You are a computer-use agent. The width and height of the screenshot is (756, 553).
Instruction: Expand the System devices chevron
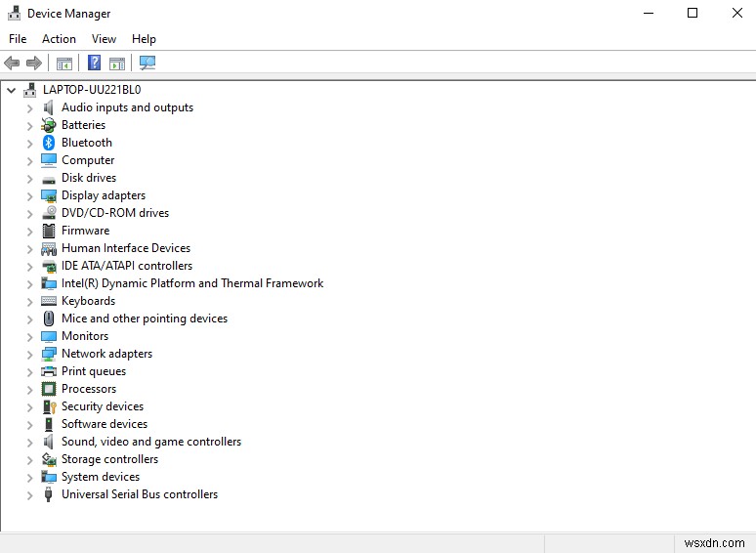point(30,478)
